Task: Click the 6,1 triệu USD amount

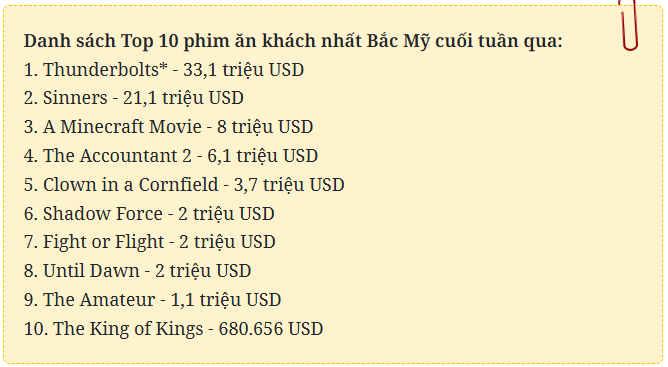Action: (262, 156)
